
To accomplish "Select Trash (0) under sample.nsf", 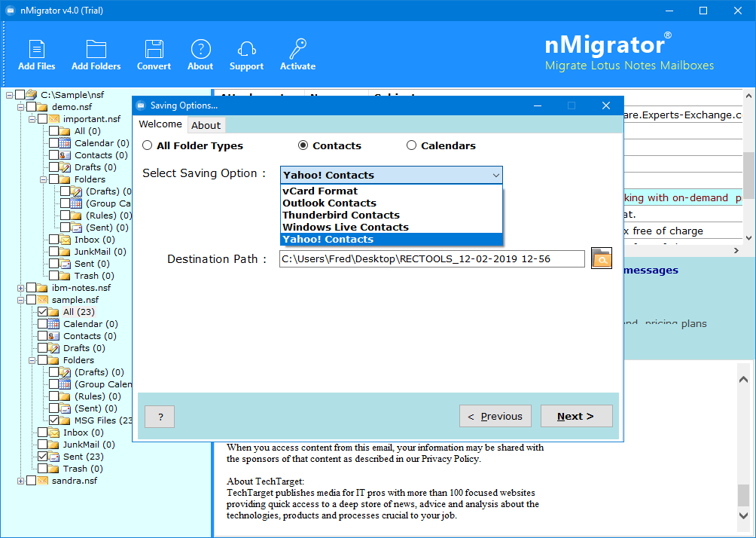I will point(82,469).
